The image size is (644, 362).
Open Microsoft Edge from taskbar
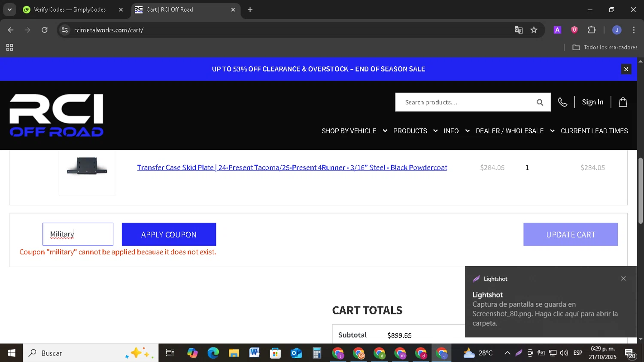[213, 353]
